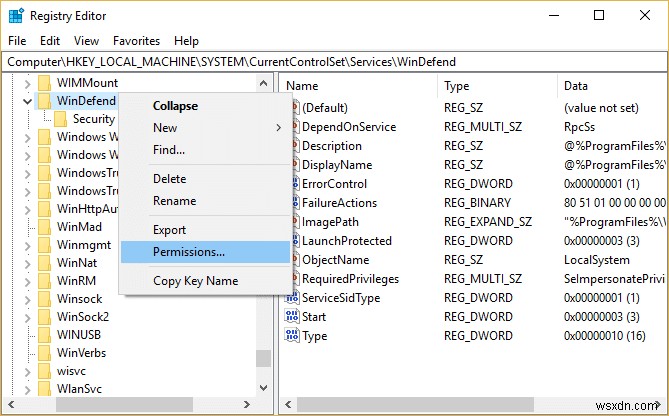Image resolution: width=669 pixels, height=416 pixels.
Task: Expand the WIMMount tree node
Action: tap(28, 83)
